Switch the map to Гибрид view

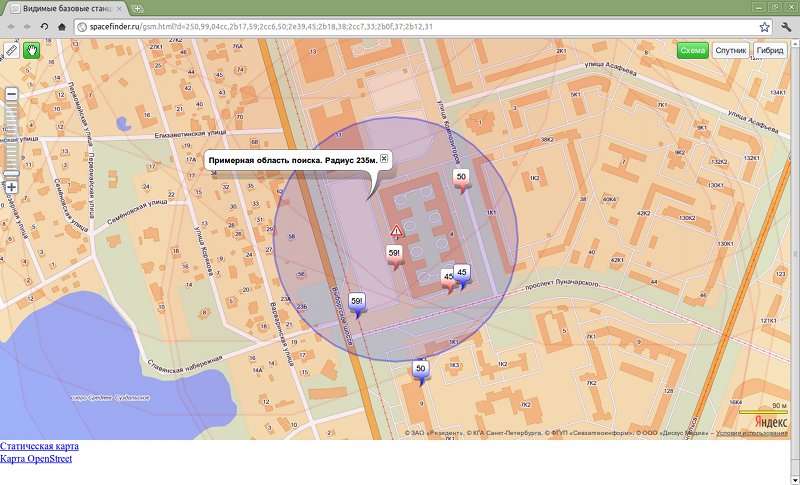click(x=770, y=50)
